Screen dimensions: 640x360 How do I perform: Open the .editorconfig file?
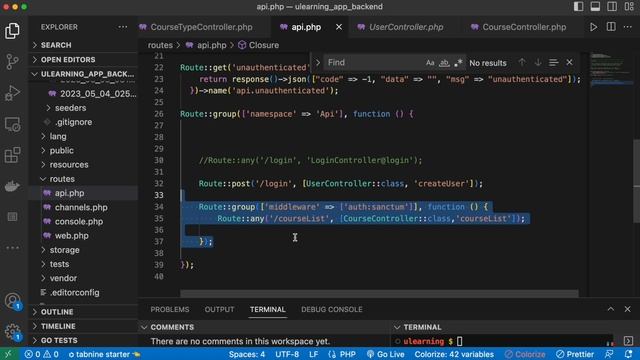pyautogui.click(x=84, y=293)
